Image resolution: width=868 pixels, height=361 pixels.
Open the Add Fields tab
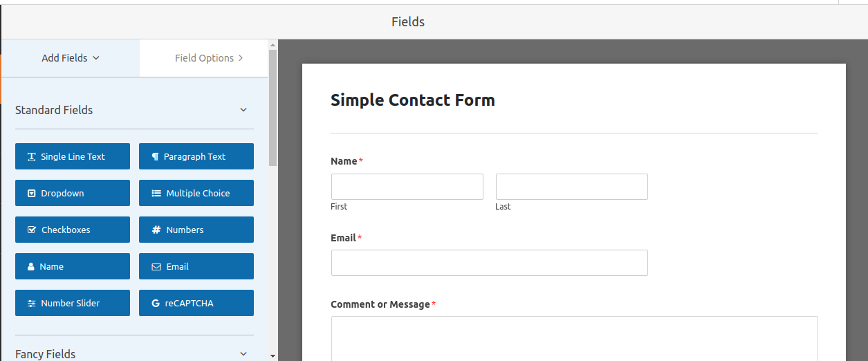point(71,58)
